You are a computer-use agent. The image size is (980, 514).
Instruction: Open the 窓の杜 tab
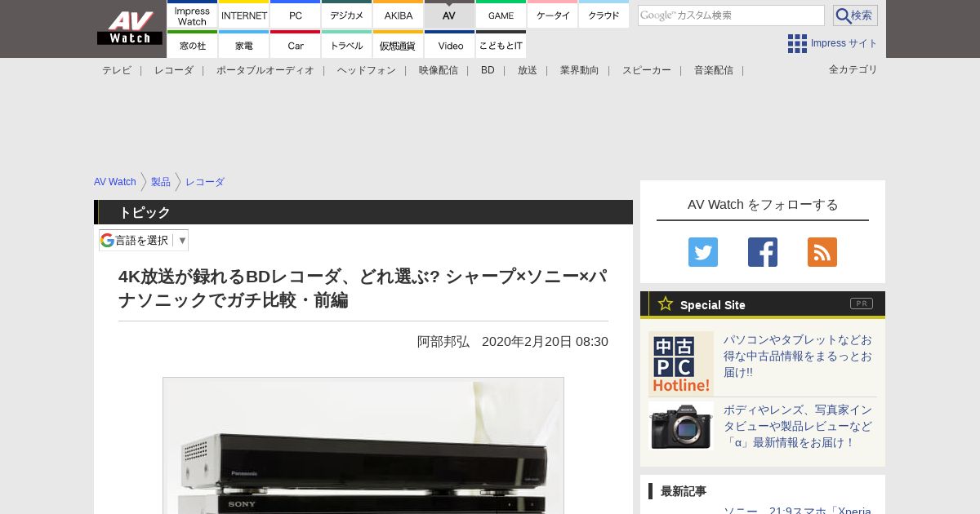pyautogui.click(x=192, y=45)
